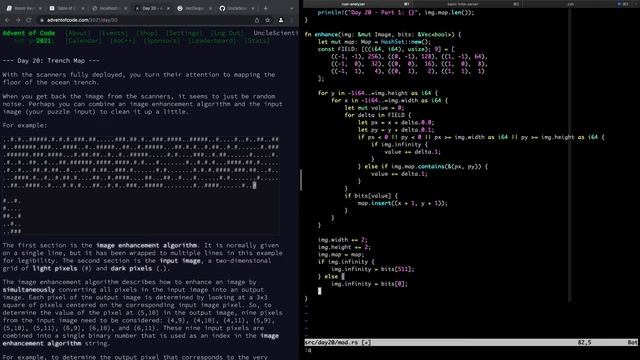Click the 'for delta in FIELD' line
The width and height of the screenshot is (640, 360).
pyautogui.click(x=378, y=115)
